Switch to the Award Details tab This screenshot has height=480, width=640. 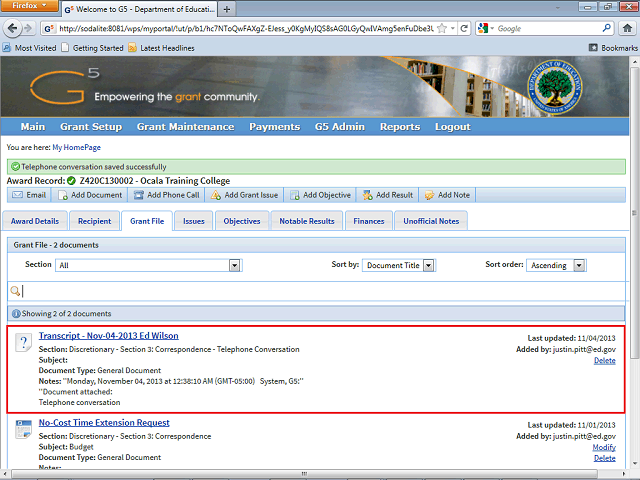tap(35, 221)
